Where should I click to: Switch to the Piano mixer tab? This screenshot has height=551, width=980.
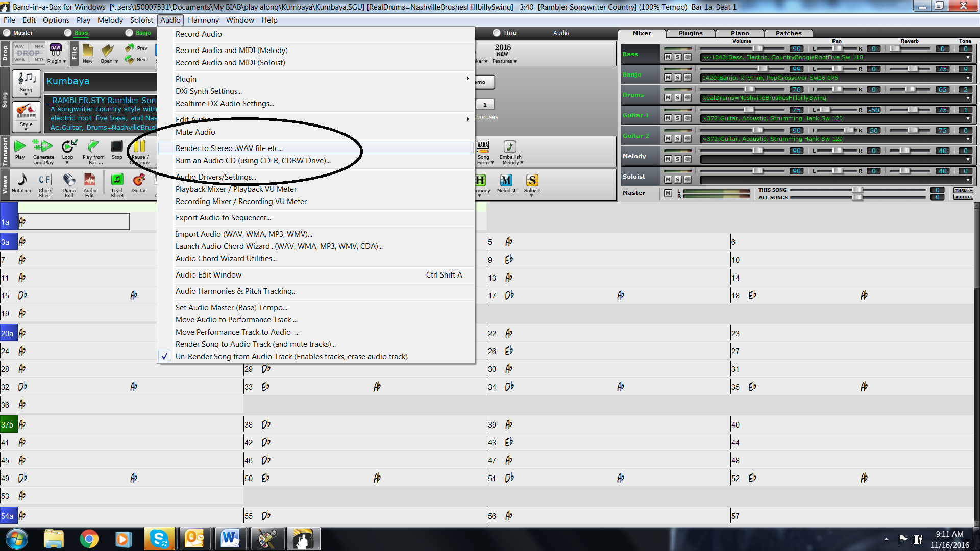740,33
